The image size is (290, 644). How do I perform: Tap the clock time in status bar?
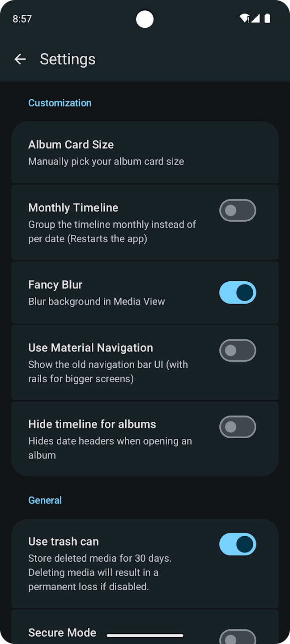(22, 19)
